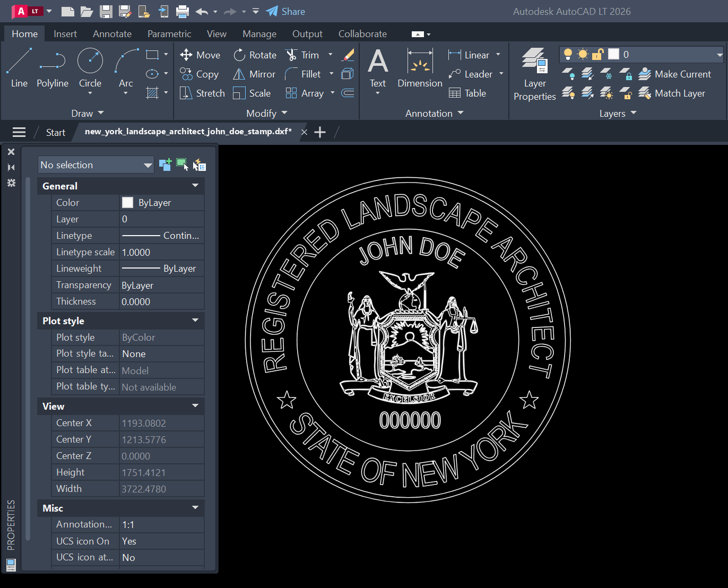
Task: Switch to the Insert ribbon tab
Action: tap(65, 34)
